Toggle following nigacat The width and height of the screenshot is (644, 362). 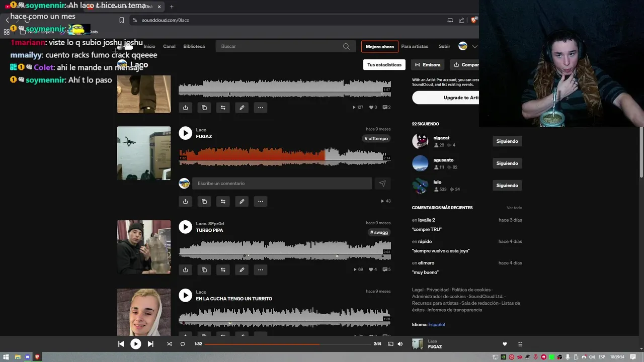coord(507,141)
